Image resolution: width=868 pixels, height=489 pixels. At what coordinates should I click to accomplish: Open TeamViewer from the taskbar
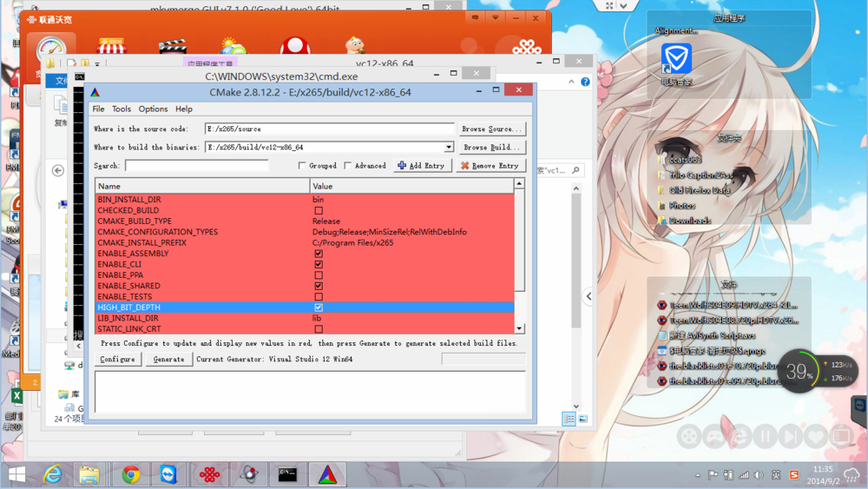click(168, 474)
